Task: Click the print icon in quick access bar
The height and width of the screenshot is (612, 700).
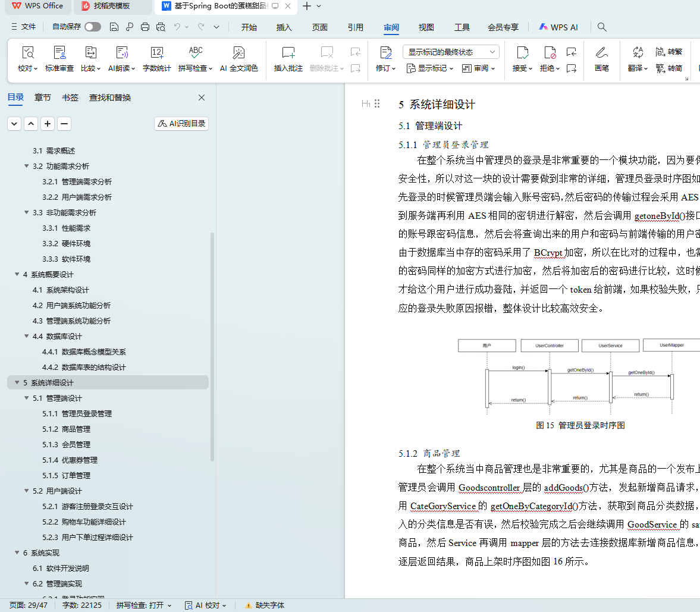Action: click(145, 27)
